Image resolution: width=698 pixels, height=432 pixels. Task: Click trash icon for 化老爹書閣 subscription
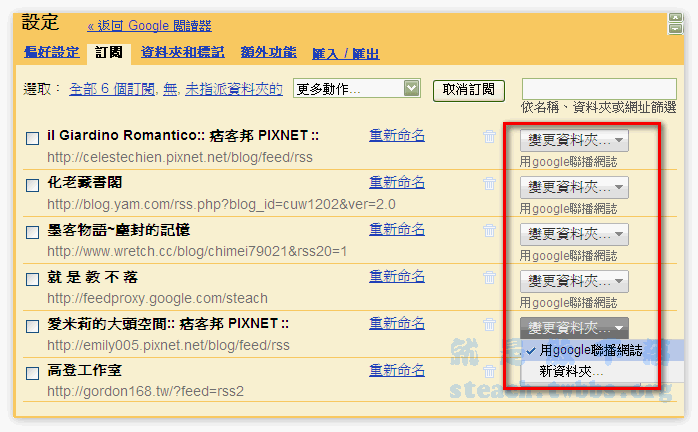point(489,183)
